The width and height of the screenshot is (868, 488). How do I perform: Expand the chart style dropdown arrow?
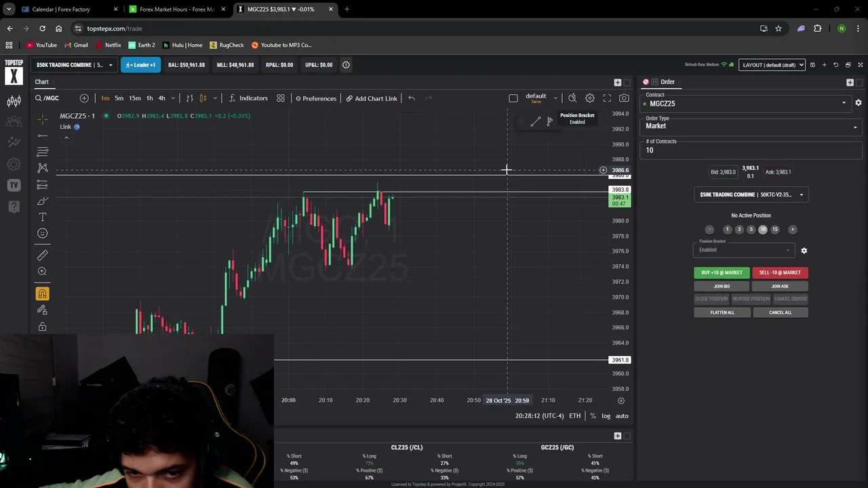pyautogui.click(x=215, y=98)
